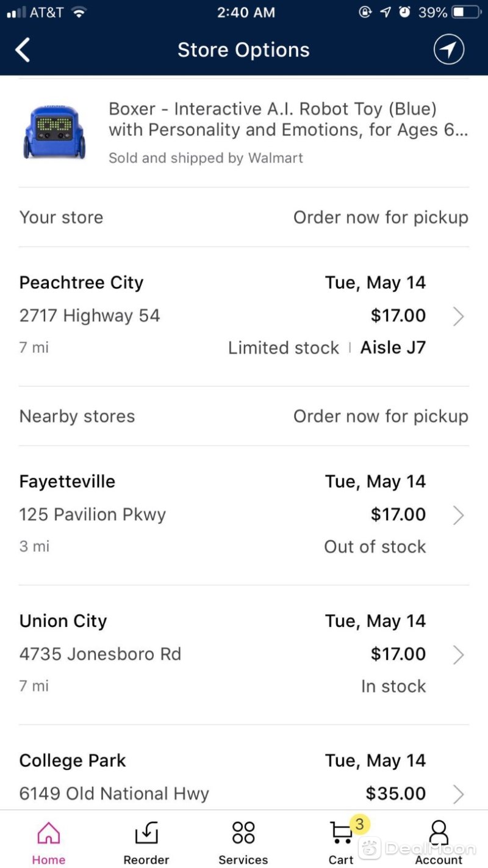Expand Fayetteville store chevron

(x=459, y=515)
